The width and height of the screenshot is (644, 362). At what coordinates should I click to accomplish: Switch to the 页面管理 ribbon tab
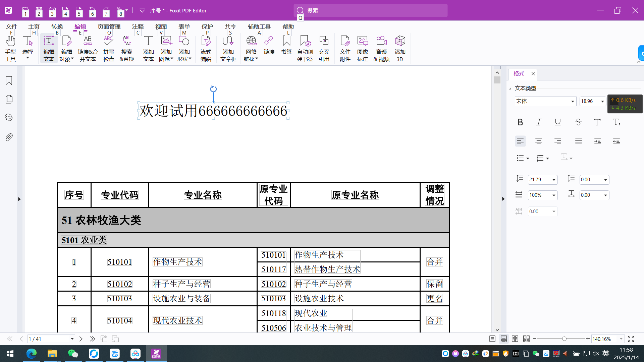109,26
